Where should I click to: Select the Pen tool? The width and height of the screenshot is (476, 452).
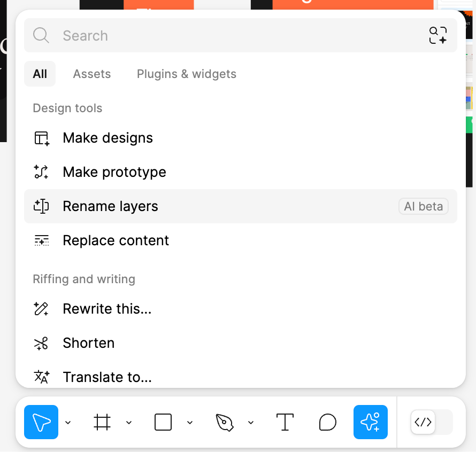coord(224,422)
